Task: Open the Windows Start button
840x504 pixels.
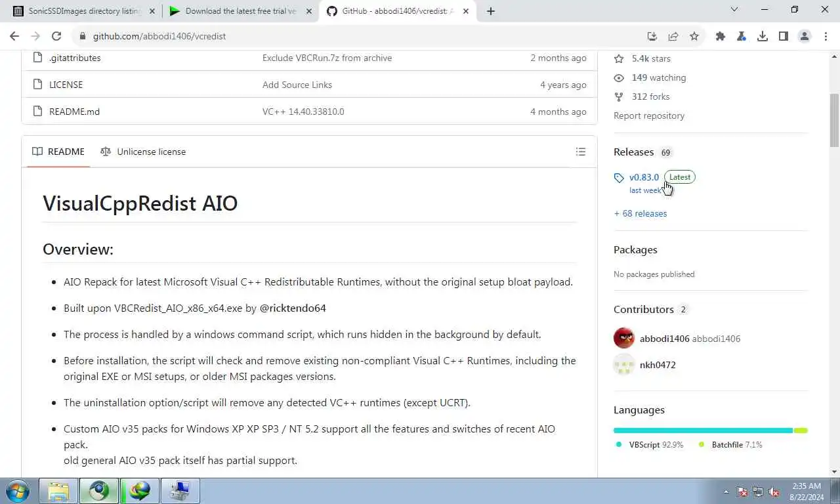Action: pos(18,491)
